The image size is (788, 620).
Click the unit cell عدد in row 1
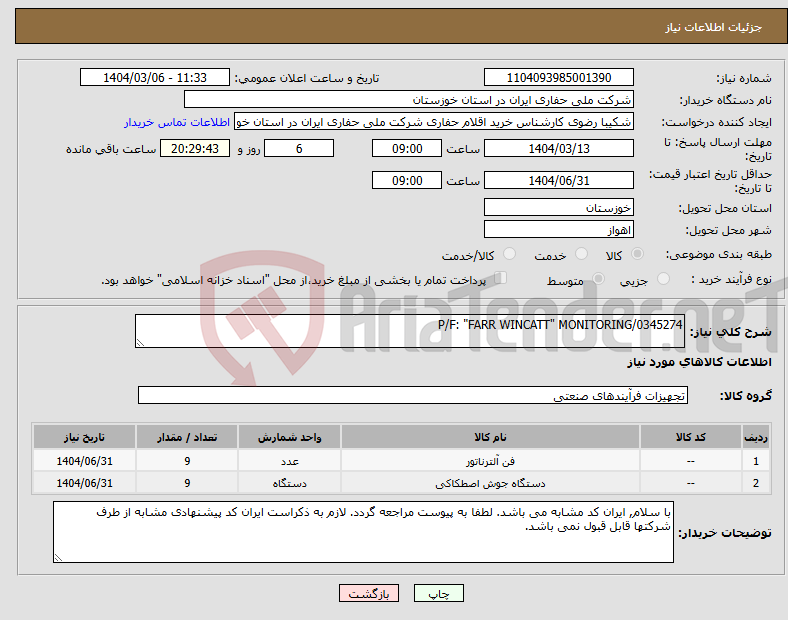tap(289, 461)
